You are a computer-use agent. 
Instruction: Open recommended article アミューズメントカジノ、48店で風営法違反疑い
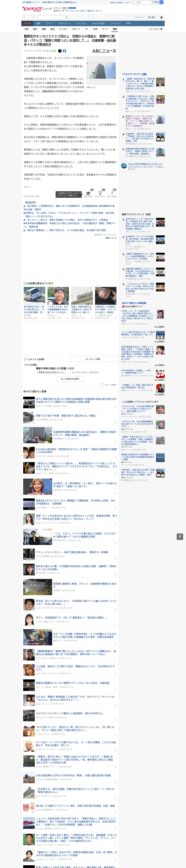pos(72,552)
